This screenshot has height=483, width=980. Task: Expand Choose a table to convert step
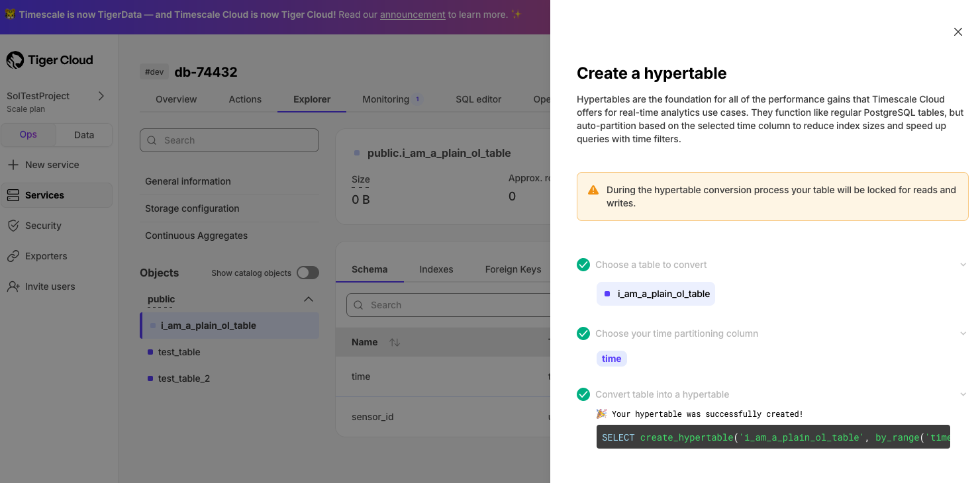[x=963, y=265]
